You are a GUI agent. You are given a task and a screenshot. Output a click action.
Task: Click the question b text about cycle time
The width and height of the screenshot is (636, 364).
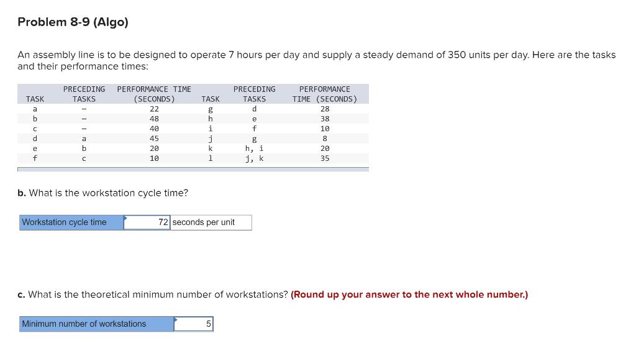coord(102,193)
